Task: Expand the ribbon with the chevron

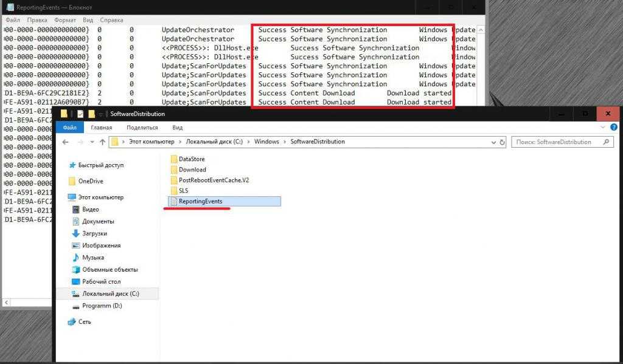Action: [x=603, y=128]
